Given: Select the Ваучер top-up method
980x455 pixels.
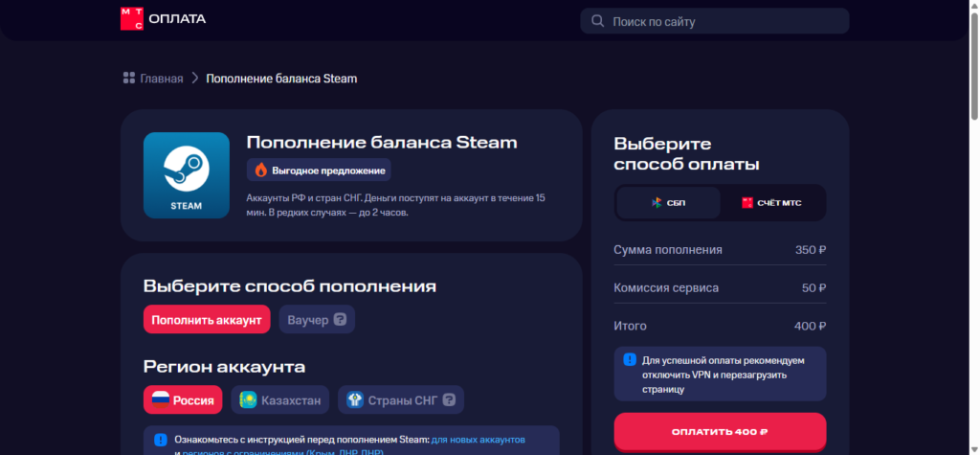Looking at the screenshot, I should tap(307, 319).
